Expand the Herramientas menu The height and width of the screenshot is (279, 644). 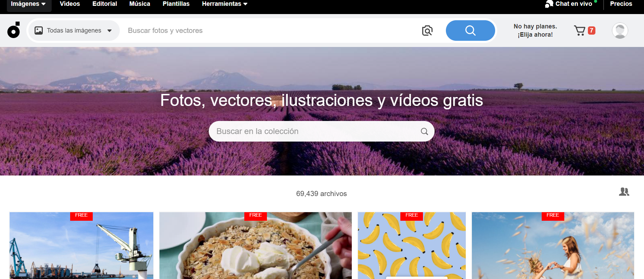[224, 4]
